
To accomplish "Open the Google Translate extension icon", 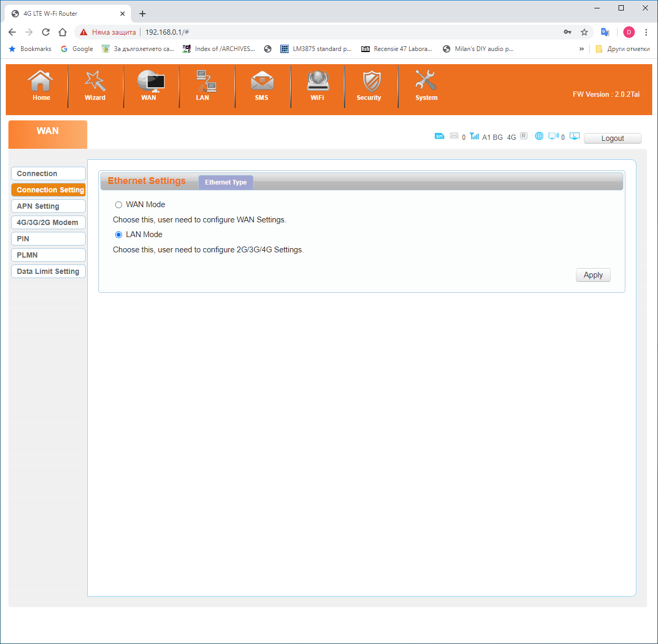I will (605, 32).
